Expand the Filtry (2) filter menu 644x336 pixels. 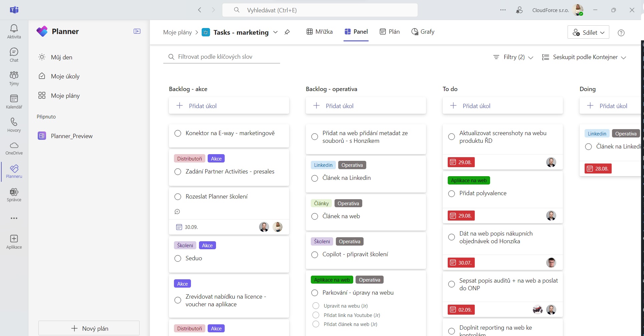point(513,57)
